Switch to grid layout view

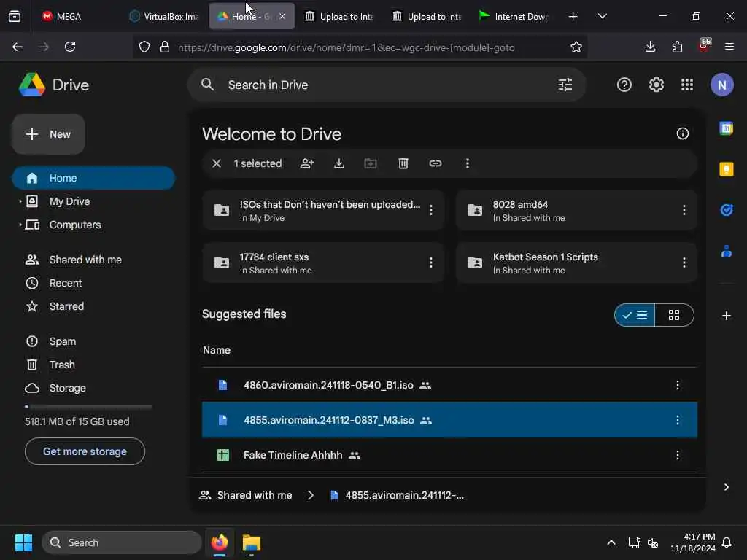pyautogui.click(x=674, y=315)
